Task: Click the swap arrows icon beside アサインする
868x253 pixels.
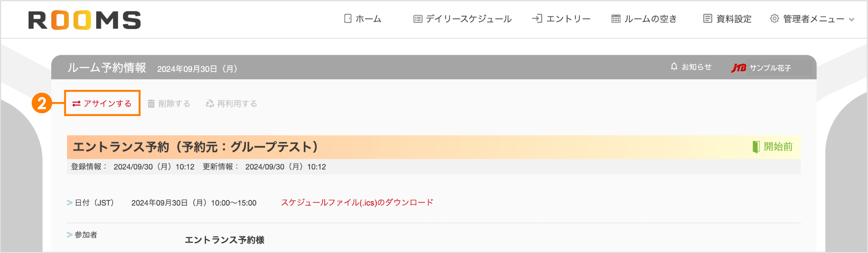Action: (x=77, y=104)
